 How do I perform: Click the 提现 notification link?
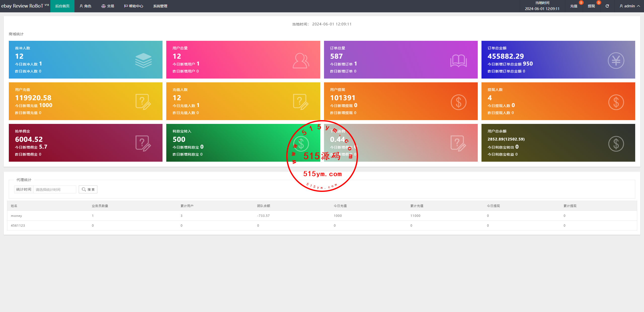[x=591, y=6]
